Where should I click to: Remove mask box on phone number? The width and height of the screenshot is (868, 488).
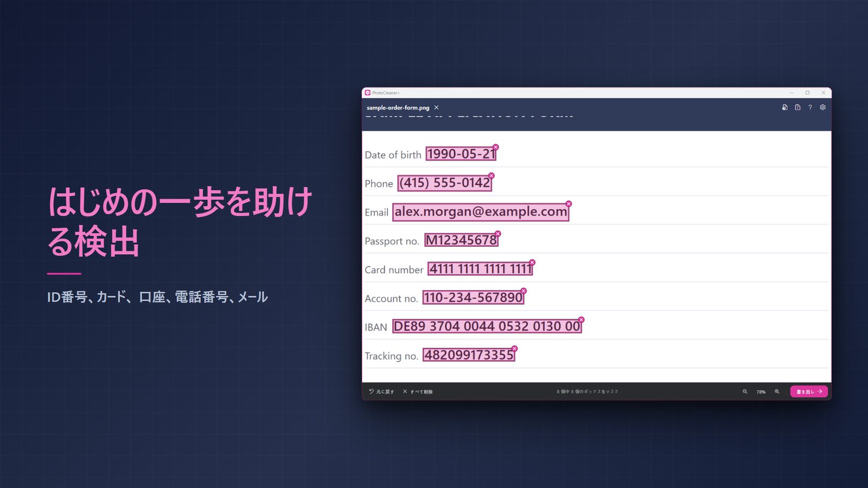491,176
